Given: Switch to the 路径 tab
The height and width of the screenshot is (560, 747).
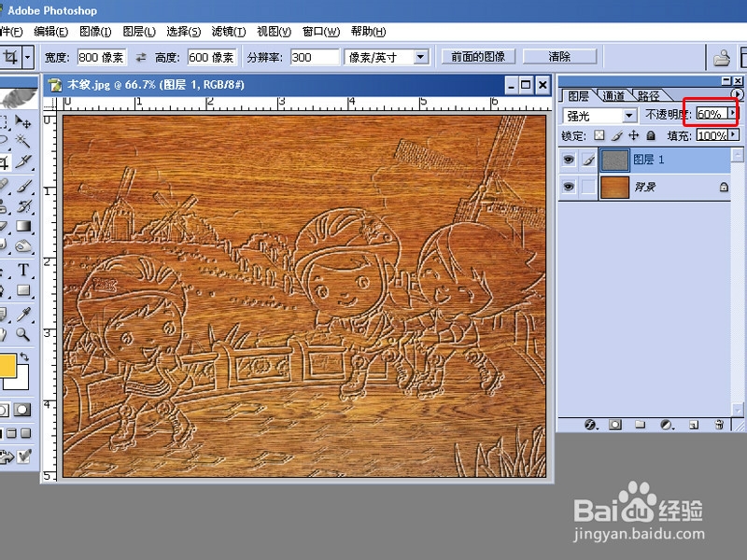Looking at the screenshot, I should point(649,96).
